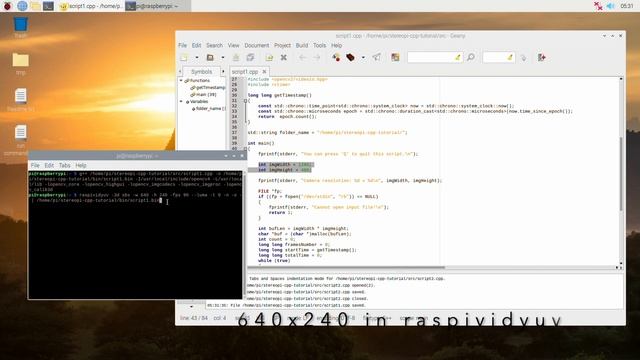Navigate forward with the right arrow icon
This screenshot has height=360, width=640.
click(317, 58)
